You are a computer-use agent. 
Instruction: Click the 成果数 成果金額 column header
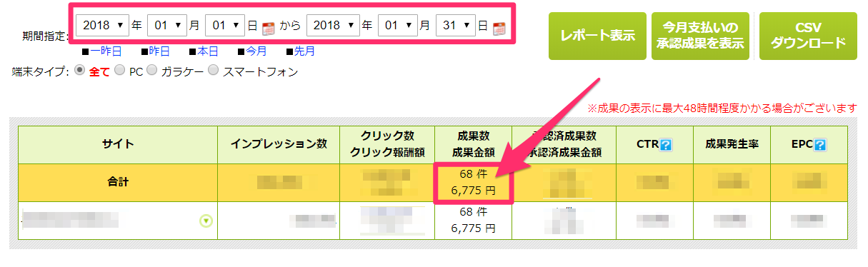click(473, 144)
